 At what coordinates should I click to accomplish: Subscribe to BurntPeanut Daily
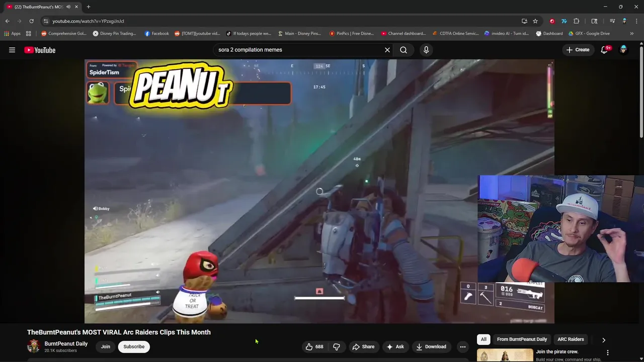134,346
